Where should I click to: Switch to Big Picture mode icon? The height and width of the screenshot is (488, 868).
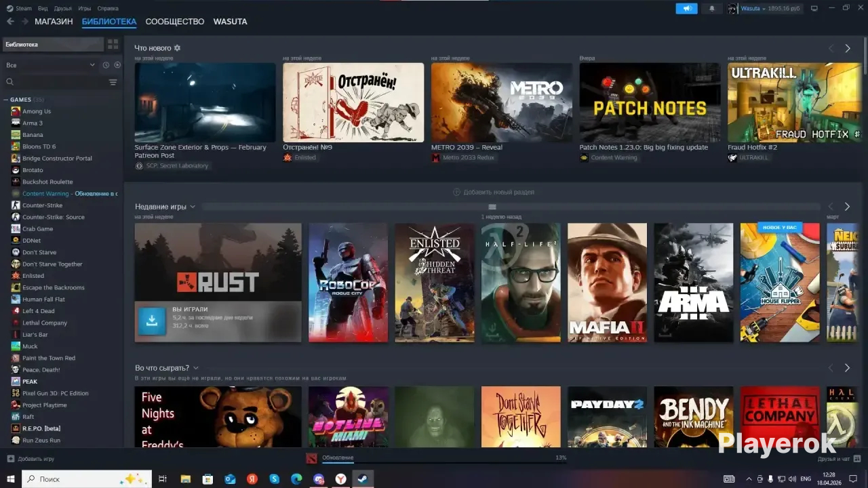814,9
